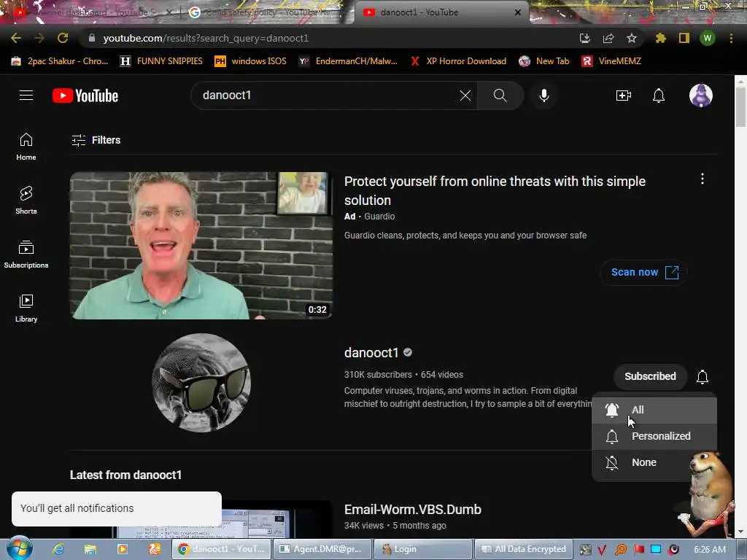The width and height of the screenshot is (747, 560).
Task: Open the notifications bell in header
Action: coord(659,96)
